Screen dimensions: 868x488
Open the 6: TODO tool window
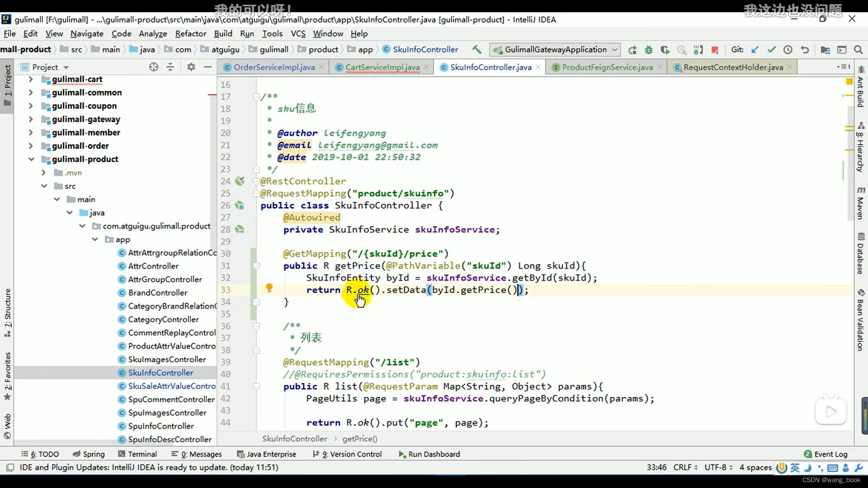pos(40,454)
